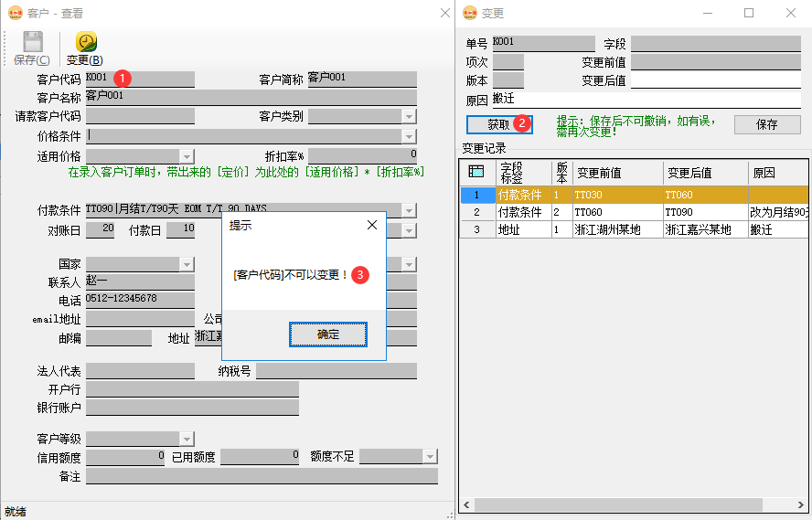Click the table grid icon in record header

pyautogui.click(x=475, y=172)
